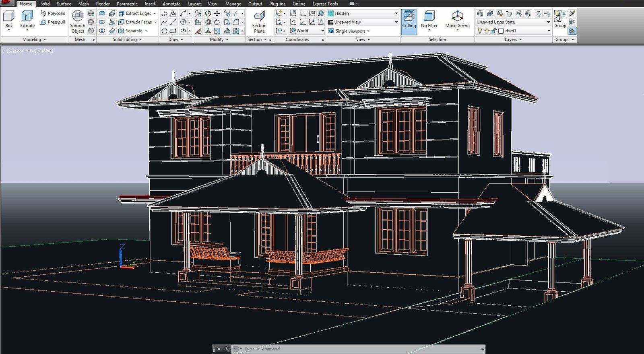644x354 pixels.
Task: Toggle the lock icon on layer rfwd1
Action: click(493, 31)
